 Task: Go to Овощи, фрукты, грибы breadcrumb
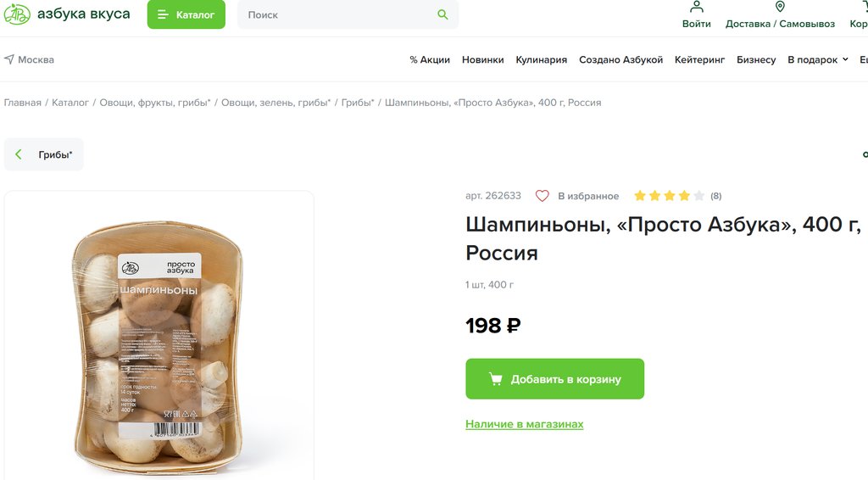tap(155, 103)
